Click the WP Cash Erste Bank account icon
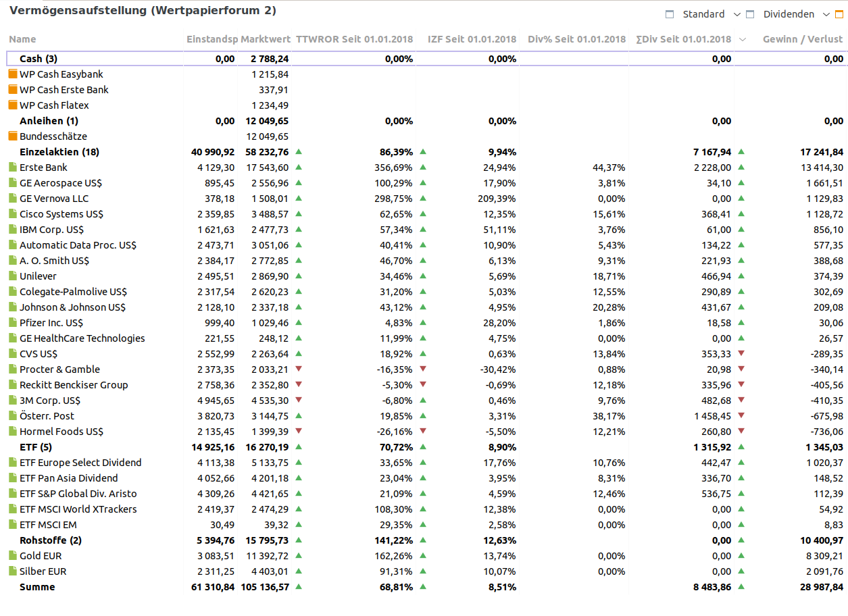 click(13, 89)
